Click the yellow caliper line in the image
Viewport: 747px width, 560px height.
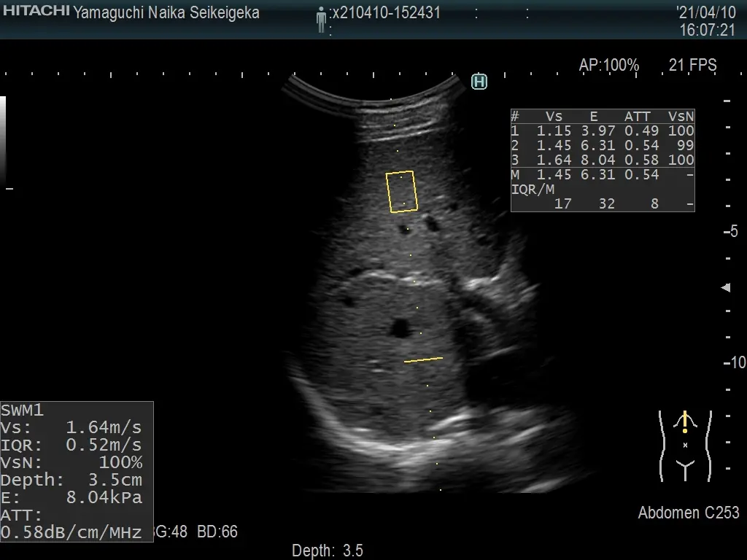click(423, 359)
